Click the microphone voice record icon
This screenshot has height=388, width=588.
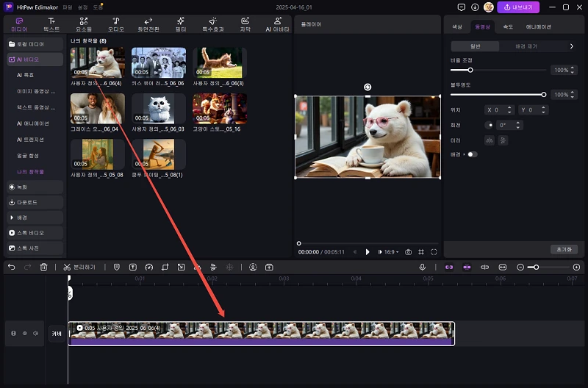click(x=423, y=267)
